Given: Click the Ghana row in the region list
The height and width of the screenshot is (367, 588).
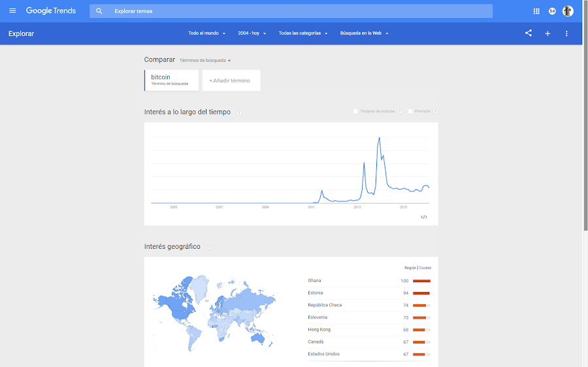Looking at the screenshot, I should (x=369, y=281).
